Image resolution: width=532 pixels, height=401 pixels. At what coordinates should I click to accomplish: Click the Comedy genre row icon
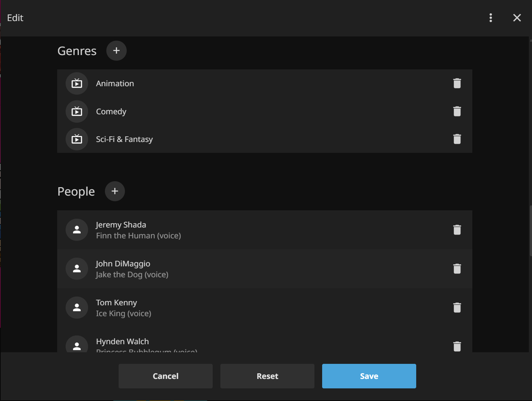point(77,111)
